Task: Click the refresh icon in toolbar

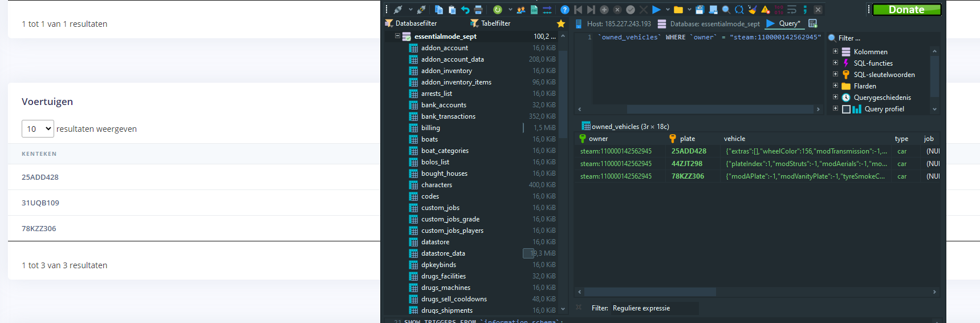Action: click(x=498, y=10)
